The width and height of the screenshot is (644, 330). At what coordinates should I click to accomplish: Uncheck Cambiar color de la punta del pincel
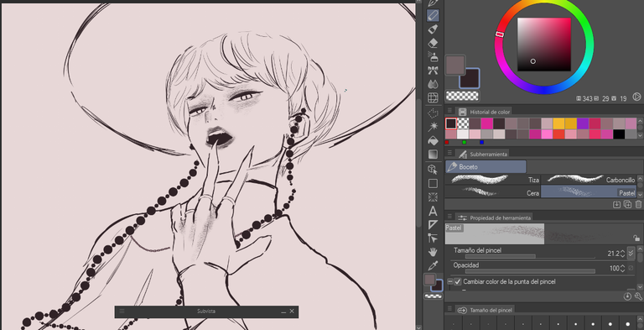tap(458, 282)
